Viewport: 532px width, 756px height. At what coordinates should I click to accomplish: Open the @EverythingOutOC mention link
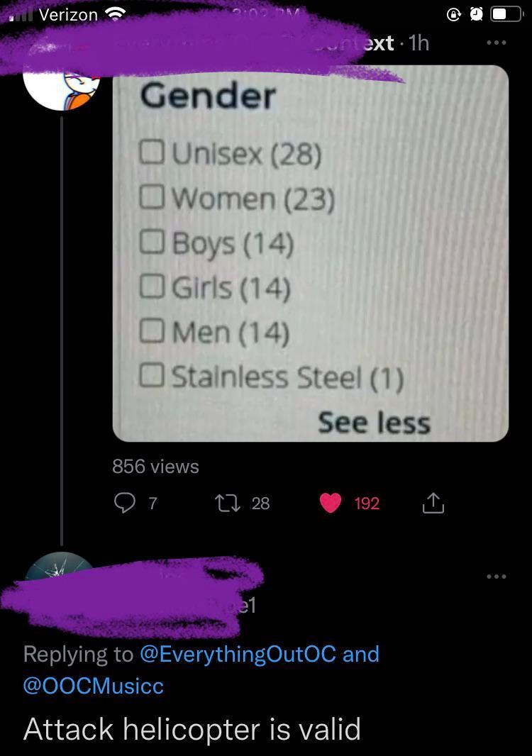pyautogui.click(x=238, y=655)
